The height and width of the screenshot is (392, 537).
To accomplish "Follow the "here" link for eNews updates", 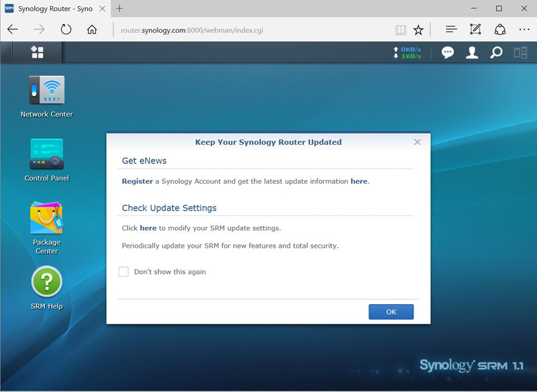I will click(358, 181).
